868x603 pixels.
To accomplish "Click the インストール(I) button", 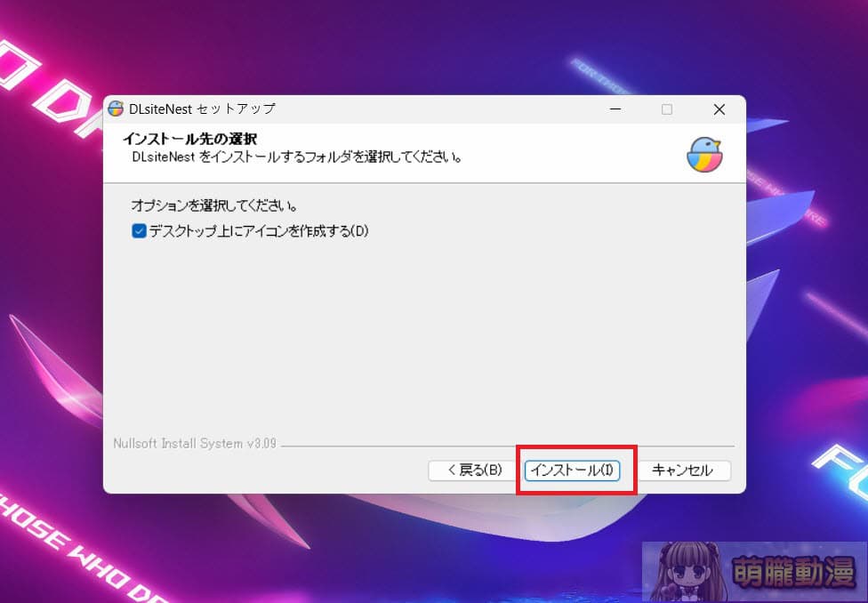I will (573, 470).
